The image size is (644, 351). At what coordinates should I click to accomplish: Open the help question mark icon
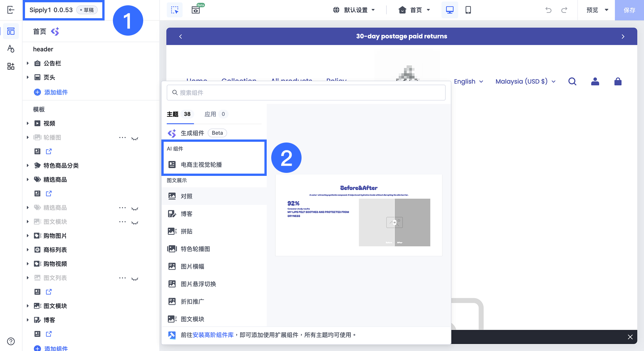11,341
